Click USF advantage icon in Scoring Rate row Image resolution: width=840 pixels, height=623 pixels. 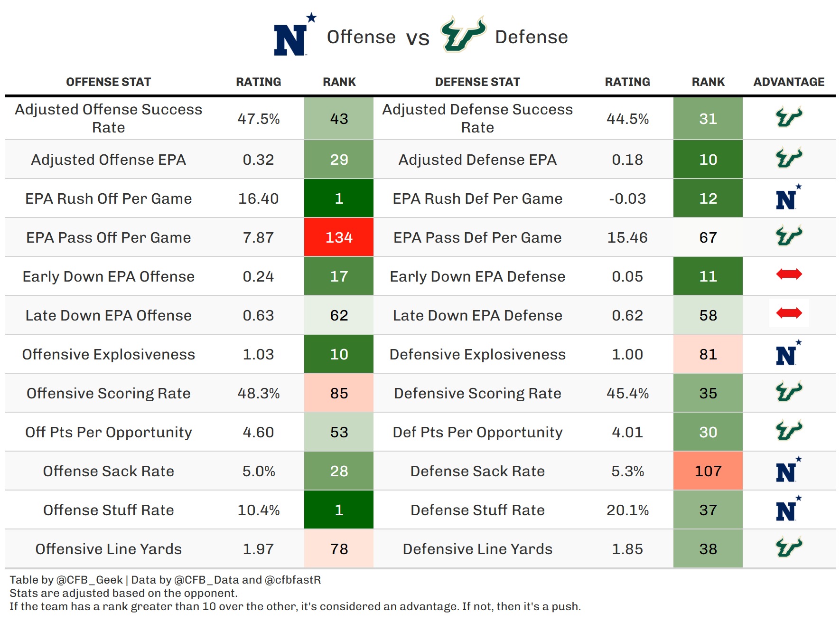click(788, 392)
